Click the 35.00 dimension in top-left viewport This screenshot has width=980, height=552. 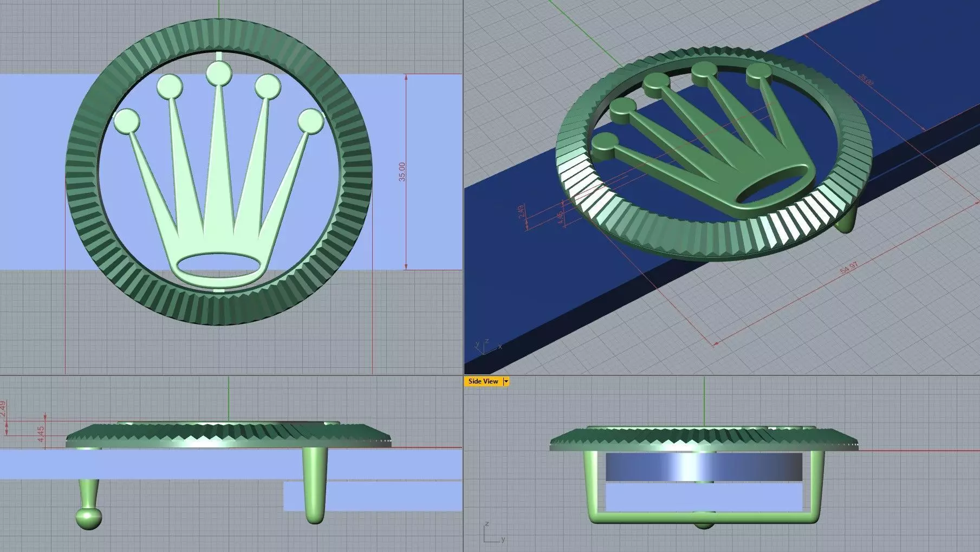[x=402, y=172]
